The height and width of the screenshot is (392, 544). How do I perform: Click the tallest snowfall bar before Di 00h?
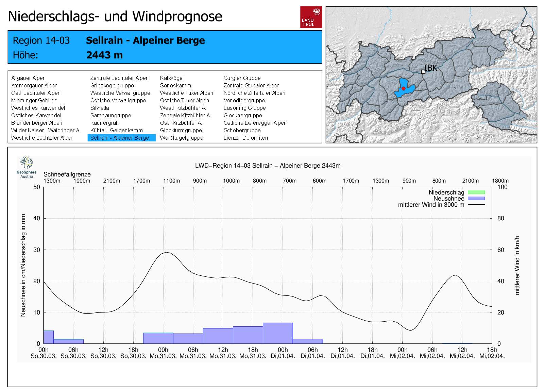coord(278,333)
